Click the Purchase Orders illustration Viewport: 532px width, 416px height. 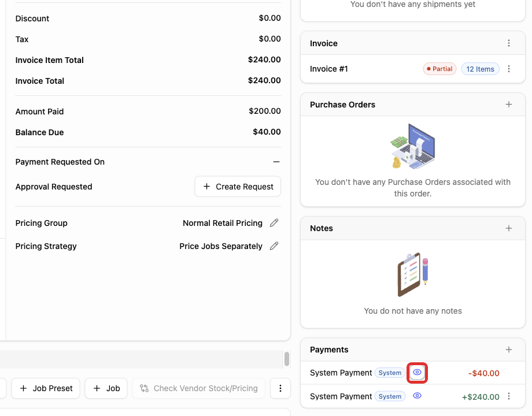pyautogui.click(x=412, y=146)
